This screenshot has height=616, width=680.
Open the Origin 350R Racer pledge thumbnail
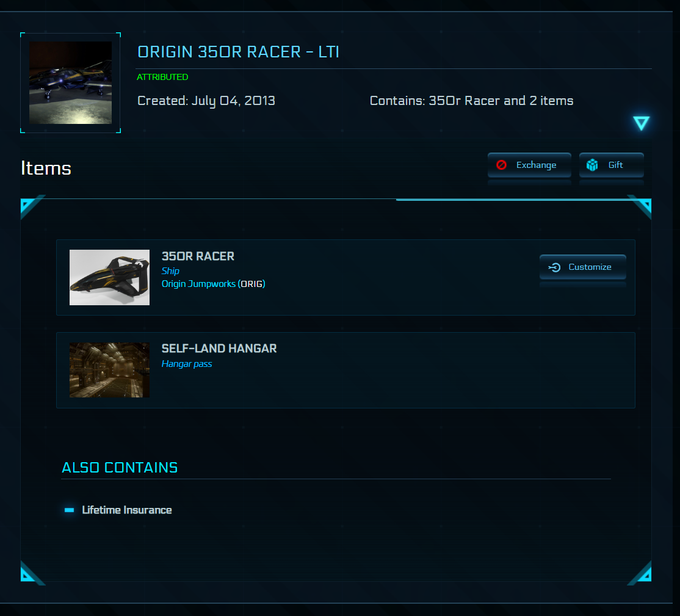(x=70, y=83)
